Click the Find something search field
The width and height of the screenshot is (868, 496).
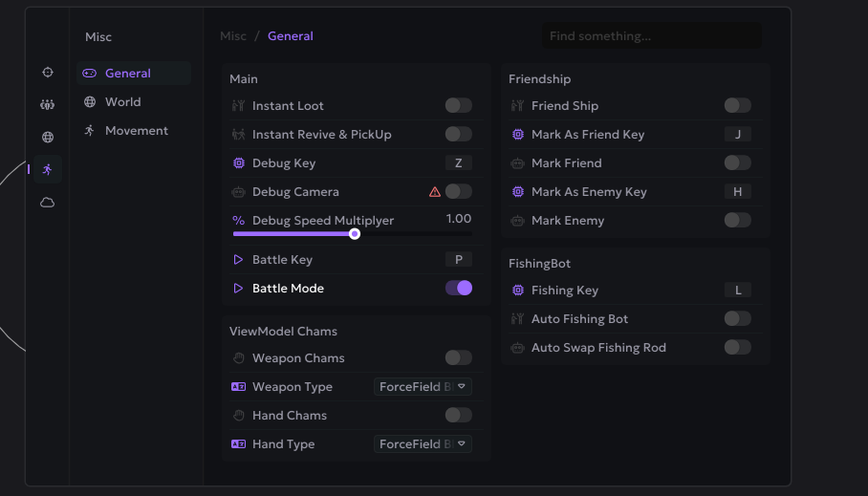pyautogui.click(x=652, y=36)
